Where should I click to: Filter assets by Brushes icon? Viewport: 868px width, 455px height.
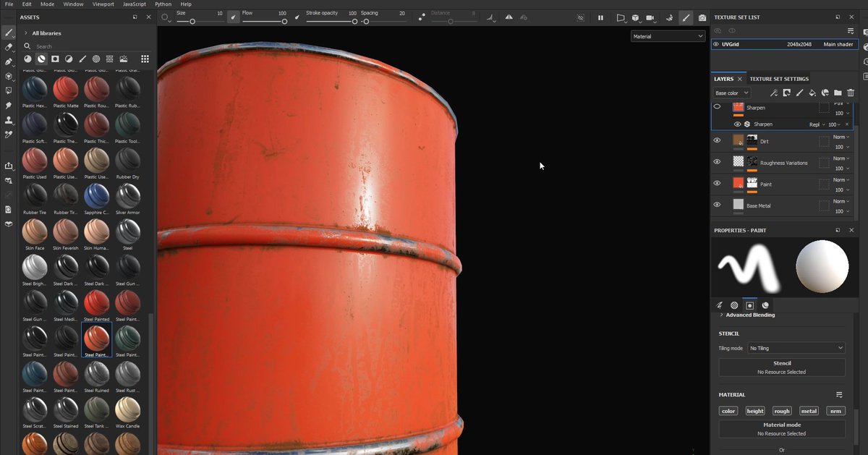[82, 59]
